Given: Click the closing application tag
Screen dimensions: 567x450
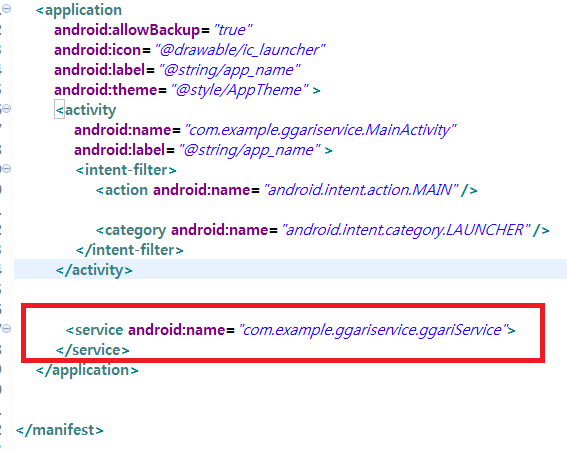Looking at the screenshot, I should coord(87,370).
